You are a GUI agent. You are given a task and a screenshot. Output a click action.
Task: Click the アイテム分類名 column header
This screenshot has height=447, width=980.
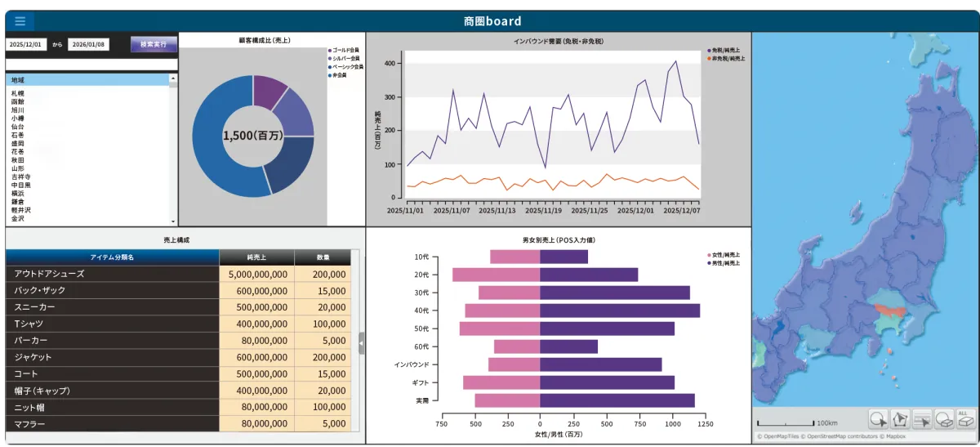click(x=113, y=257)
